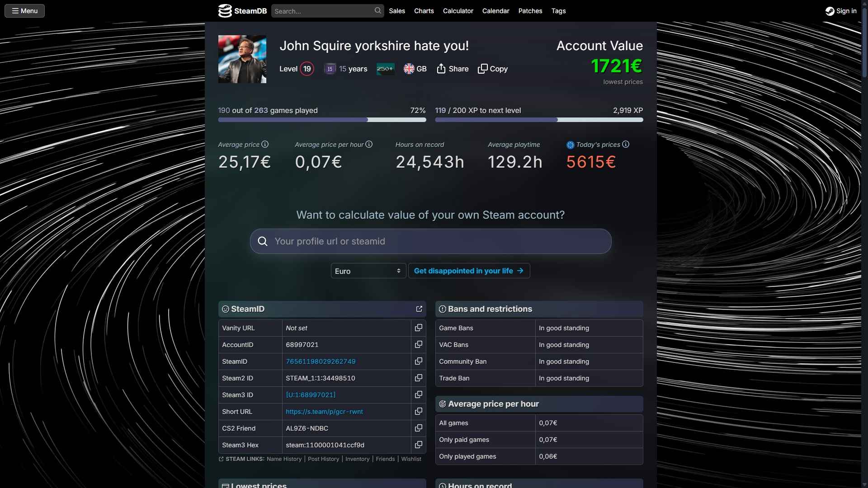This screenshot has width=868, height=488.
Task: Open the Euro currency dropdown
Action: click(368, 271)
